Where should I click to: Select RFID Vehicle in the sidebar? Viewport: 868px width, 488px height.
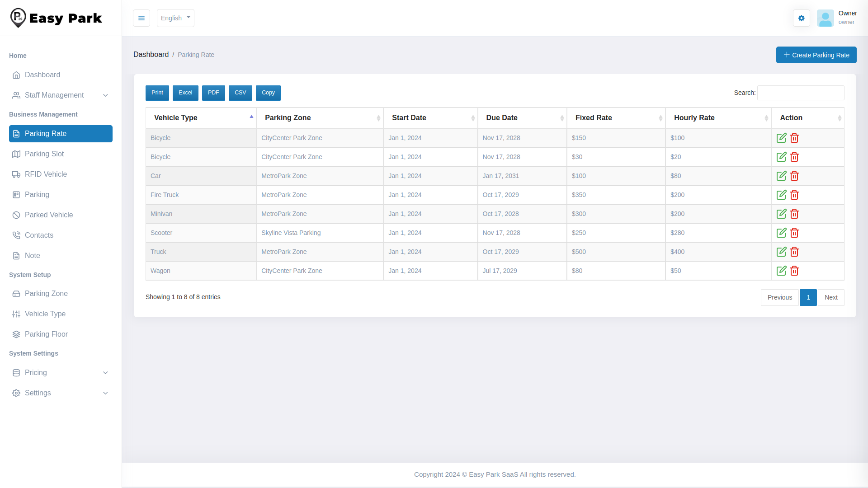[45, 174]
